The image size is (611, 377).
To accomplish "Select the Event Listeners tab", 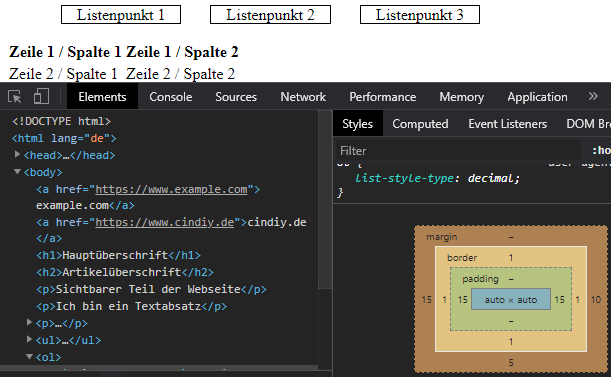I will click(507, 124).
